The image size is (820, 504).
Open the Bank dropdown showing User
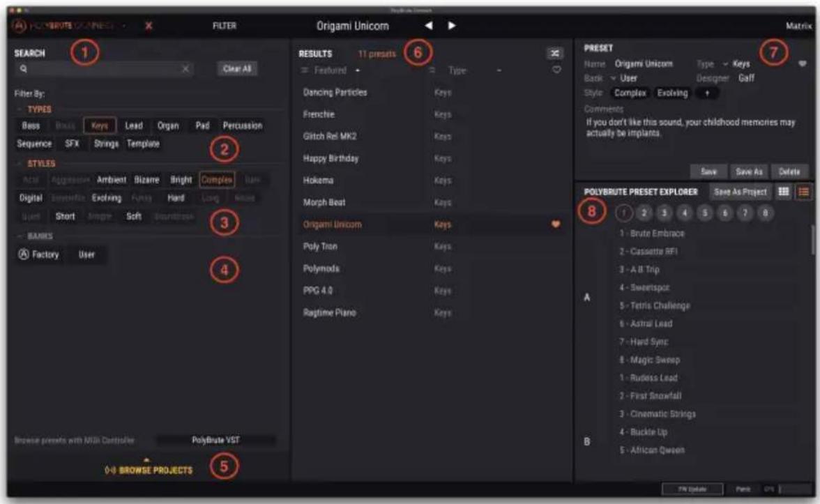point(623,78)
